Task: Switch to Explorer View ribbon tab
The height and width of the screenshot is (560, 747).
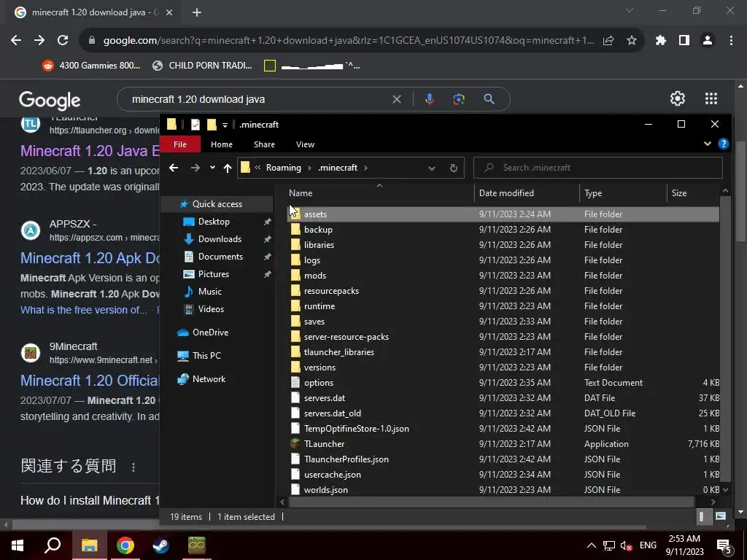Action: [x=306, y=144]
